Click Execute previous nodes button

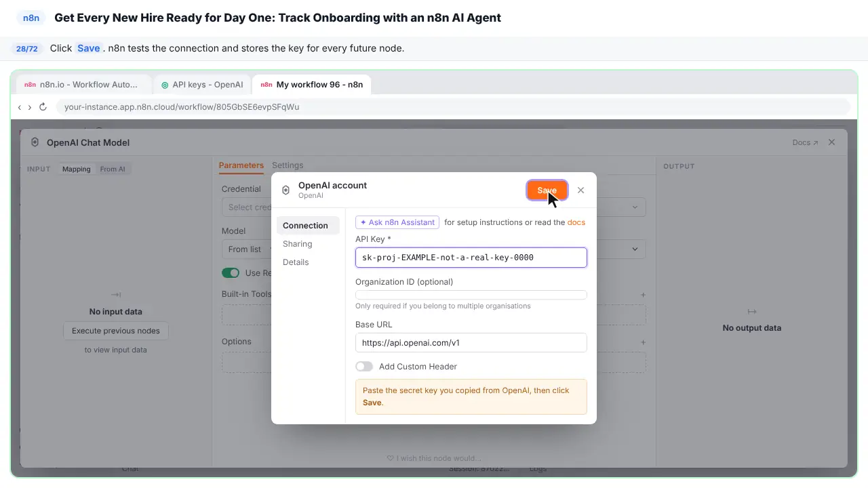[x=116, y=331]
